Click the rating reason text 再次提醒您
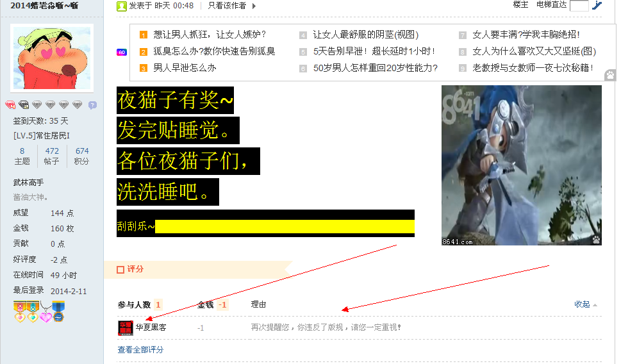The image size is (621, 364). point(326,327)
